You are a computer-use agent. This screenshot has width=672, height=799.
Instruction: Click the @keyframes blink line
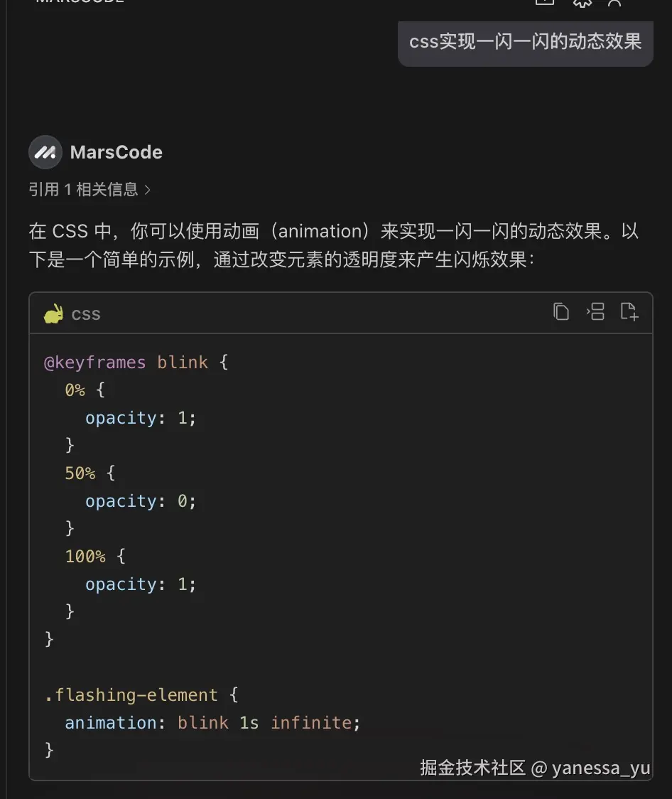[136, 363]
